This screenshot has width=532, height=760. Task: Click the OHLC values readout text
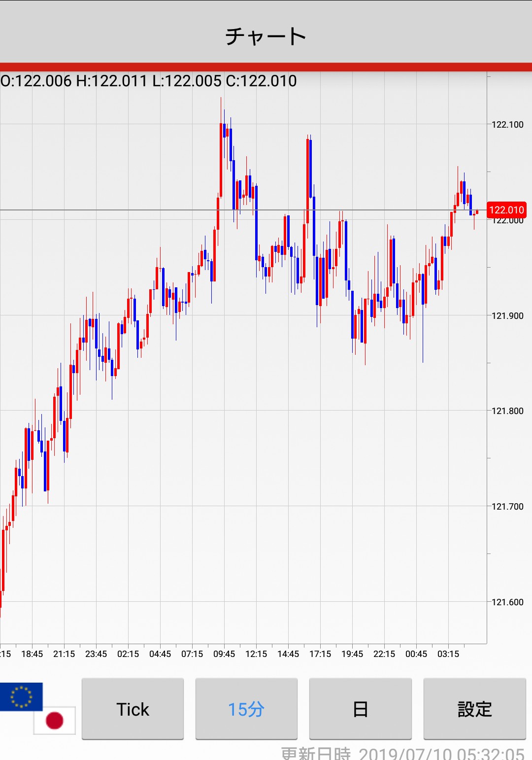pos(149,81)
